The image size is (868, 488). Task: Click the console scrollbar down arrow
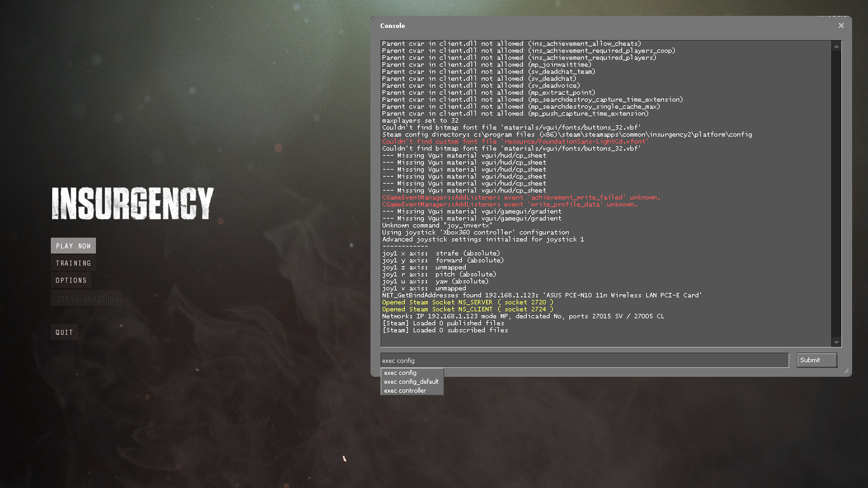837,342
